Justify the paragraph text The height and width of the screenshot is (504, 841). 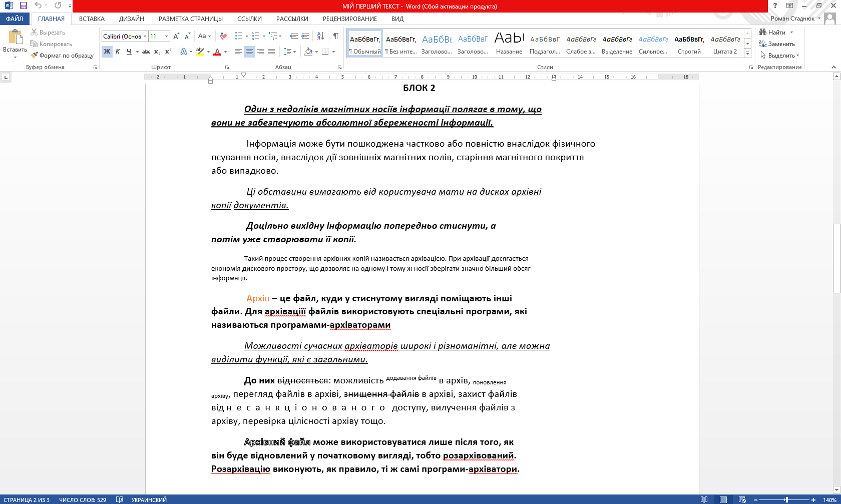(272, 52)
